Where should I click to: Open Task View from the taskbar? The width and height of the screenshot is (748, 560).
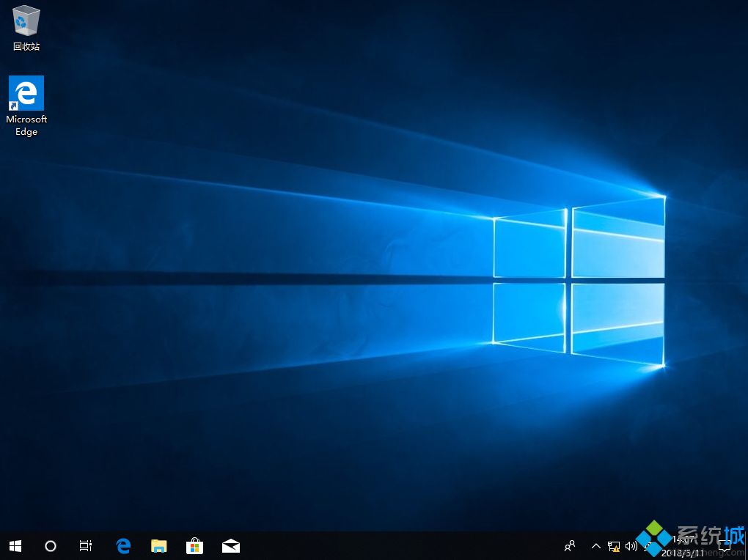[x=85, y=546]
